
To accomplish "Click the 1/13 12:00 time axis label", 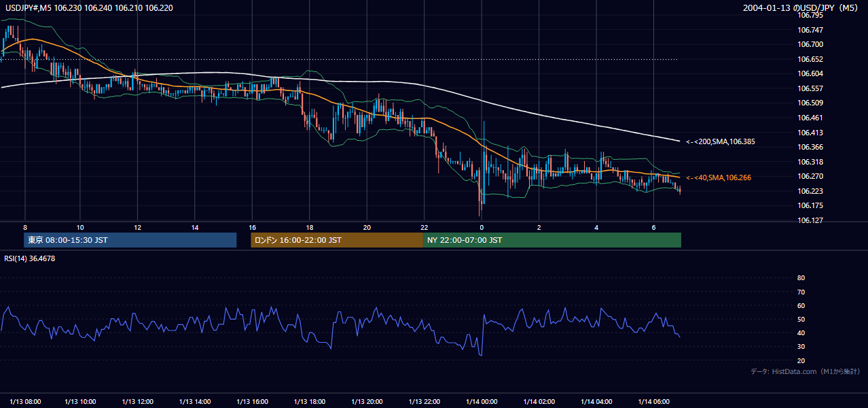I will coord(137,401).
